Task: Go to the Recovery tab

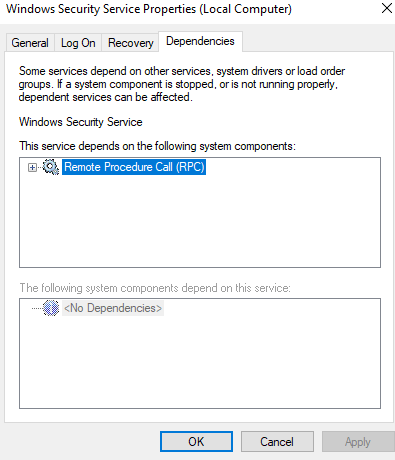Action: coord(130,43)
